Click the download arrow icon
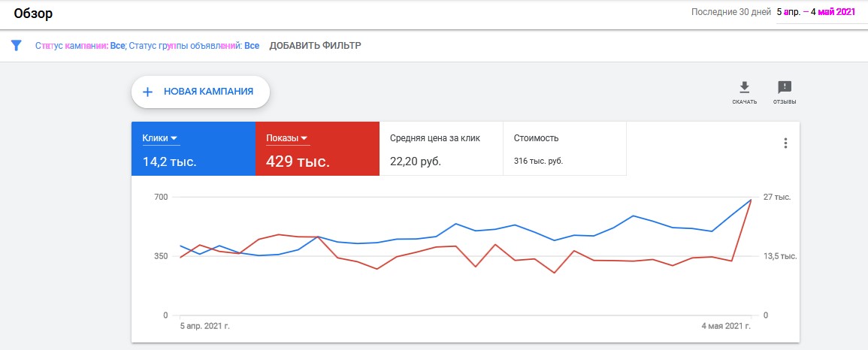Screen dimensions: 868x350 pyautogui.click(x=745, y=87)
